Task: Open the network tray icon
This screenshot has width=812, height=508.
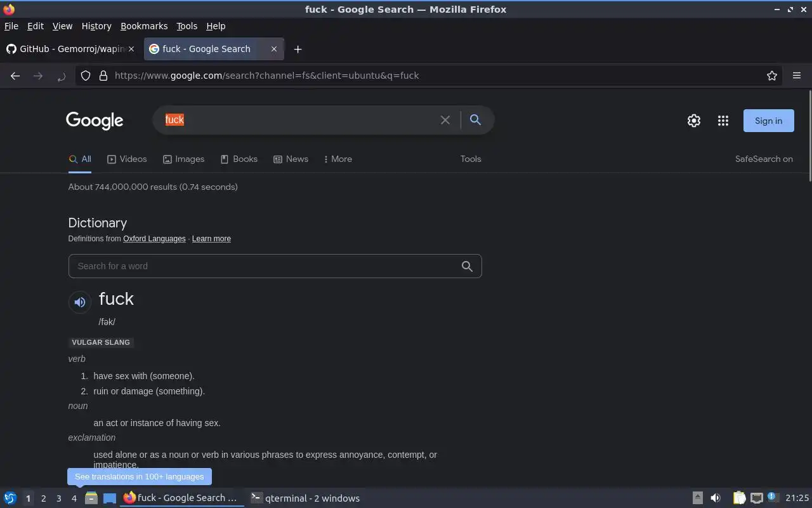Action: [x=756, y=498]
